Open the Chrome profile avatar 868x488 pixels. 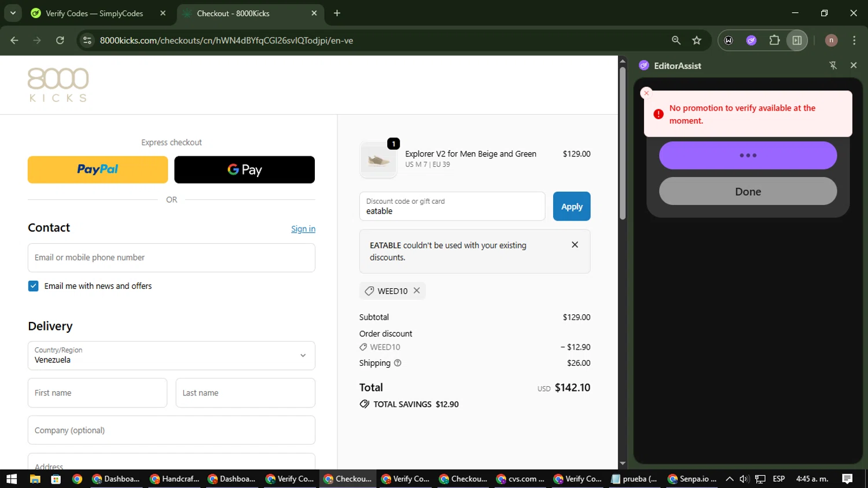[831, 40]
